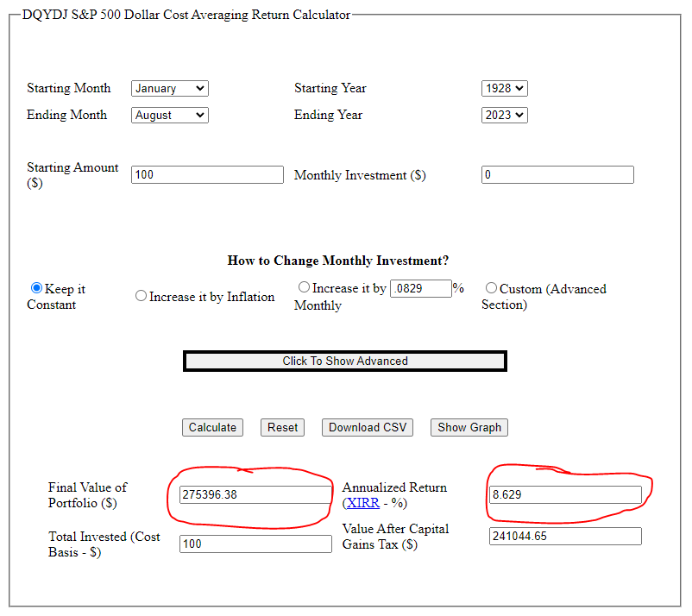Pick the Custom (Advanced Section) radio option
The height and width of the screenshot is (616, 692).
[491, 288]
